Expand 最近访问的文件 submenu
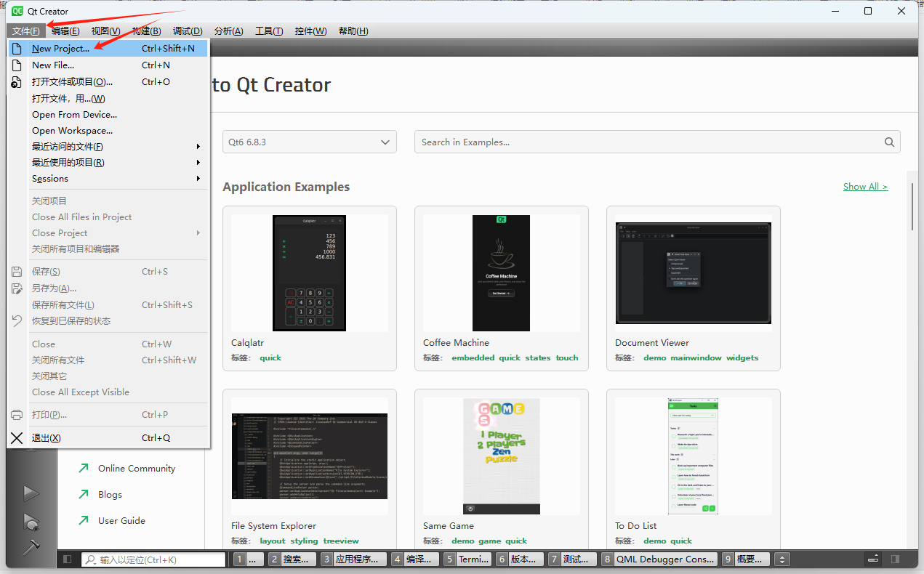This screenshot has width=924, height=574. (108, 146)
